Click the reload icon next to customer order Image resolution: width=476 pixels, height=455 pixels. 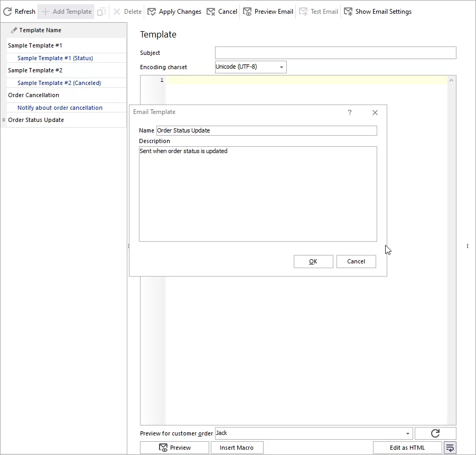pos(435,433)
